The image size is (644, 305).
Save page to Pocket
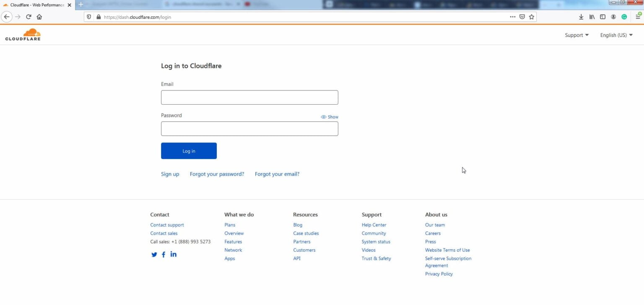[x=522, y=17]
